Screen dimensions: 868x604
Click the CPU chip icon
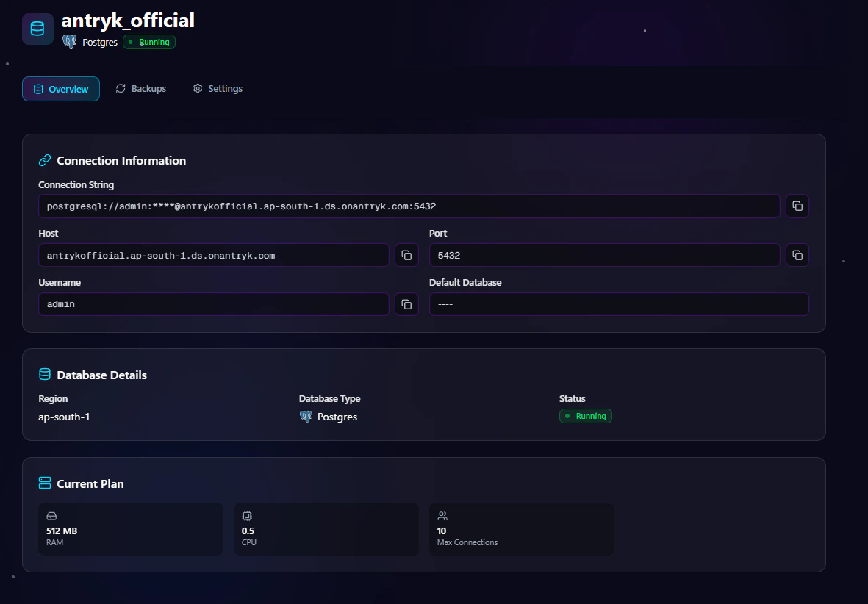[247, 516]
